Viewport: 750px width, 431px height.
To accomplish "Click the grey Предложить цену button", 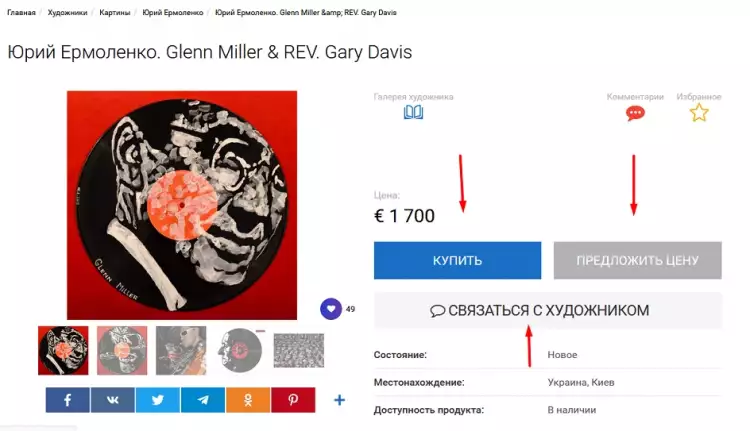I will click(638, 260).
